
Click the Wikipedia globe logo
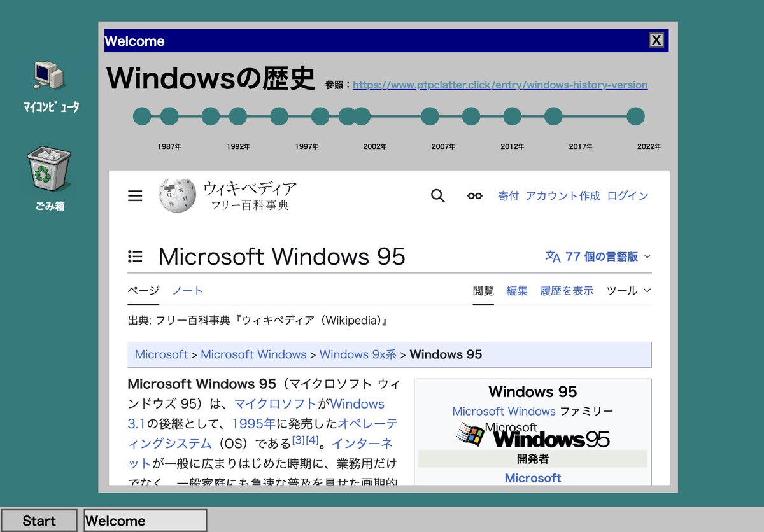tap(176, 195)
